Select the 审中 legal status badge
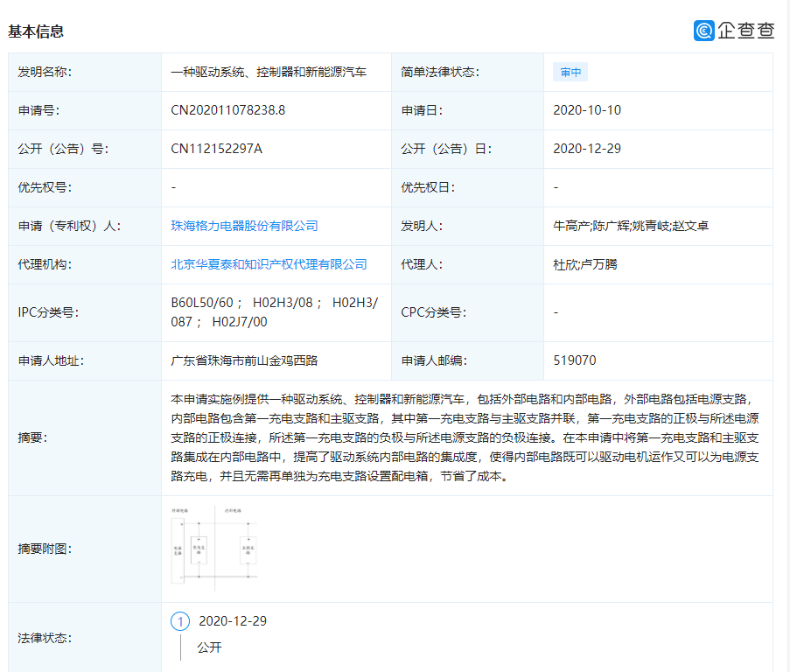Viewport: 790px width, 672px height. (x=570, y=72)
